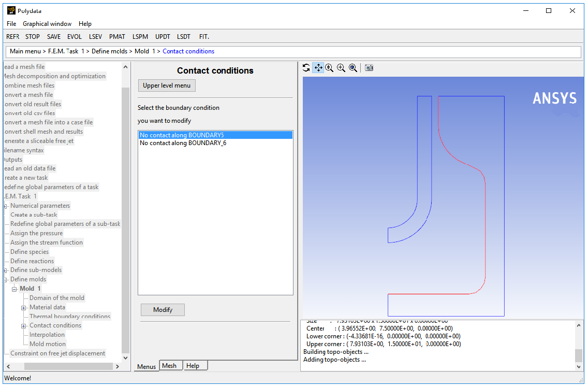588x386 pixels.
Task: Select Constraint on free jet displacement
Action: (x=58, y=353)
